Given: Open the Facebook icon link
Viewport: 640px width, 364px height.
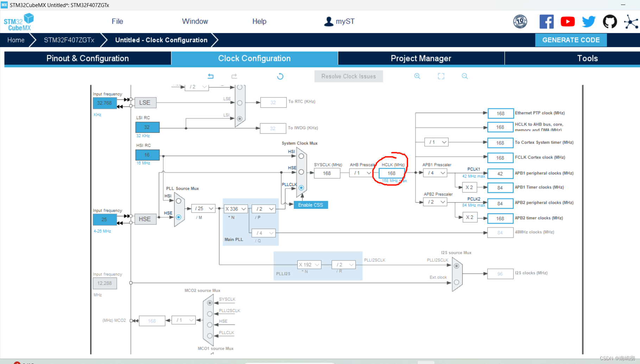Looking at the screenshot, I should (x=546, y=21).
